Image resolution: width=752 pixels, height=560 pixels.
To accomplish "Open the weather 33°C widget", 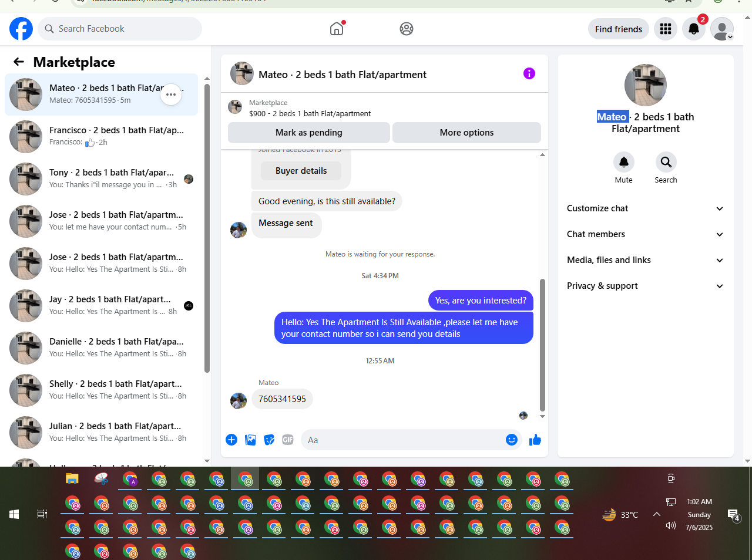I will click(x=620, y=515).
